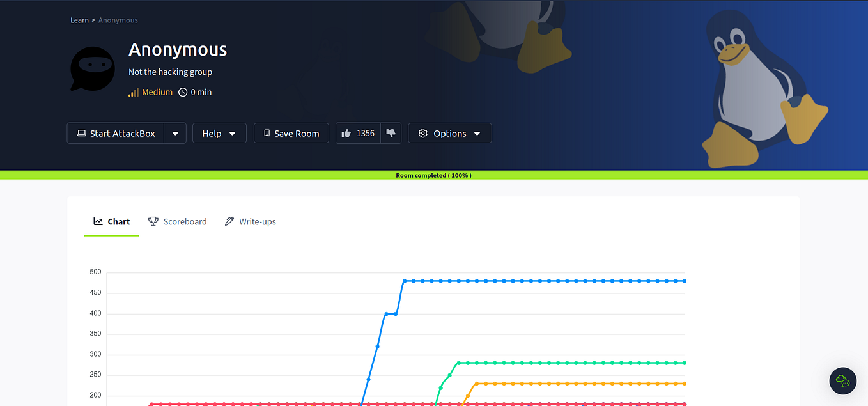Switch to the Scoreboard tab
Screen dimensions: 868x406
[x=185, y=221]
